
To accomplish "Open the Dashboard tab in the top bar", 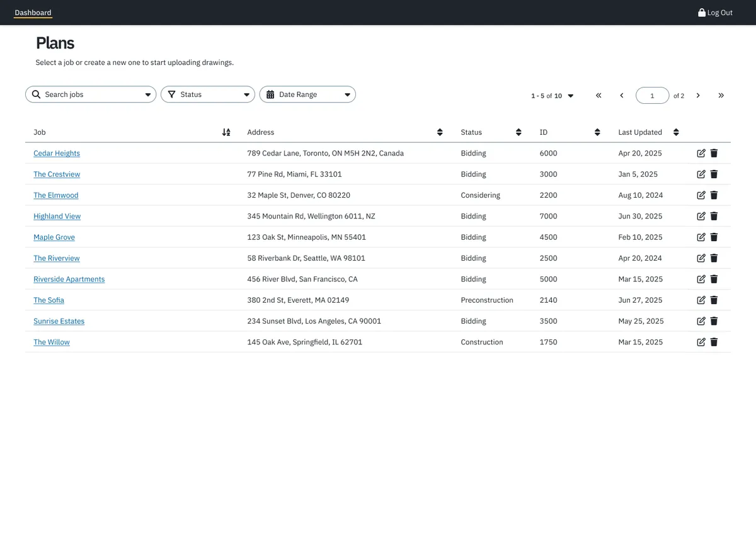I will [x=33, y=13].
